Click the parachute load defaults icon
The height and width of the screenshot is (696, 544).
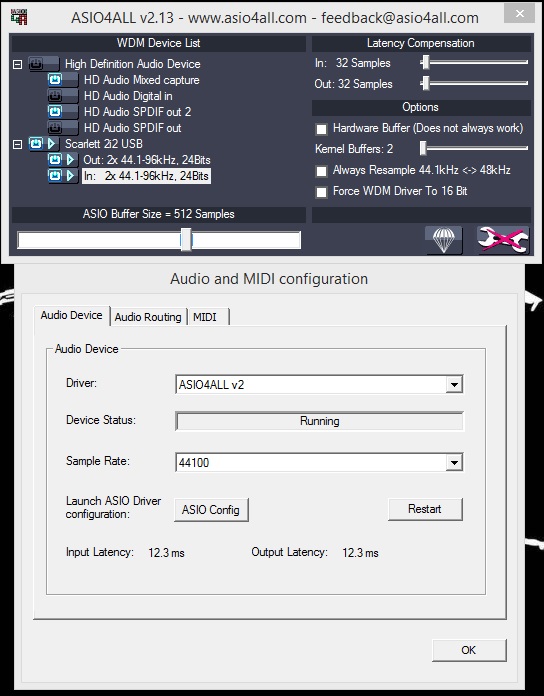[x=443, y=240]
